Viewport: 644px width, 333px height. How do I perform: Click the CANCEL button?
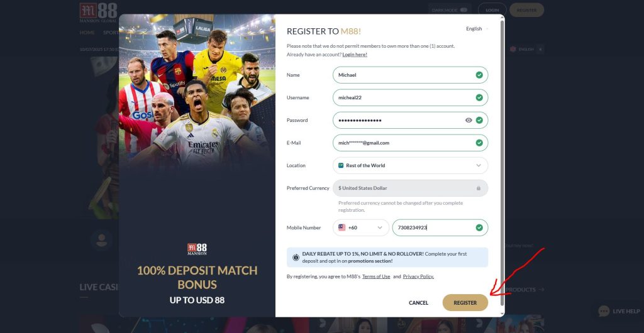(418, 303)
